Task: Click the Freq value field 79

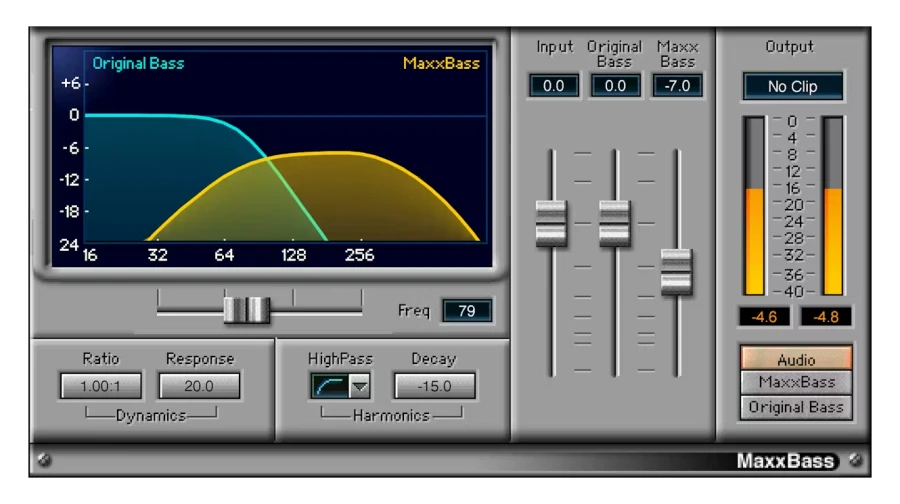Action: (x=467, y=311)
